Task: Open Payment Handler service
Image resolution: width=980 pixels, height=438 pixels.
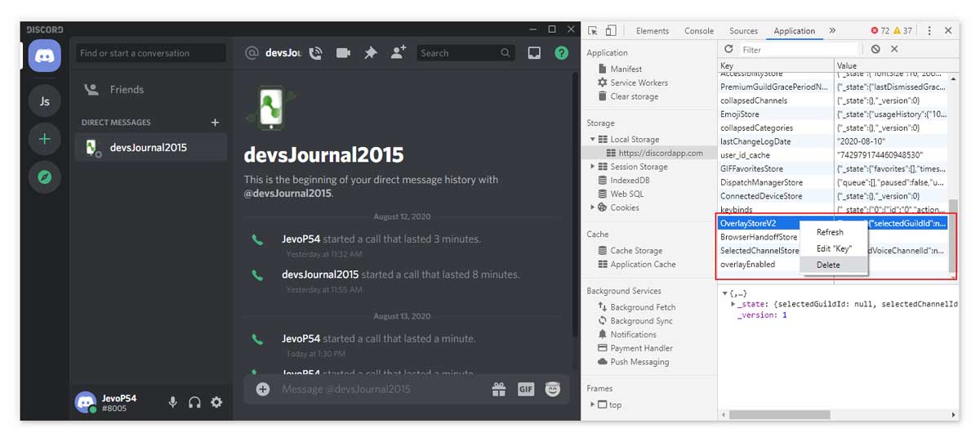Action: coord(642,348)
